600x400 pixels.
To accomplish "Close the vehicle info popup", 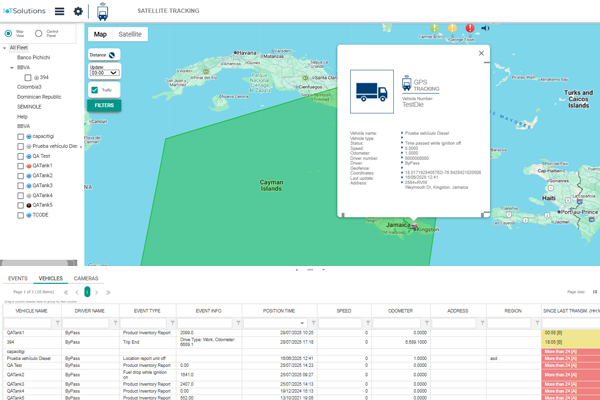I will point(481,53).
